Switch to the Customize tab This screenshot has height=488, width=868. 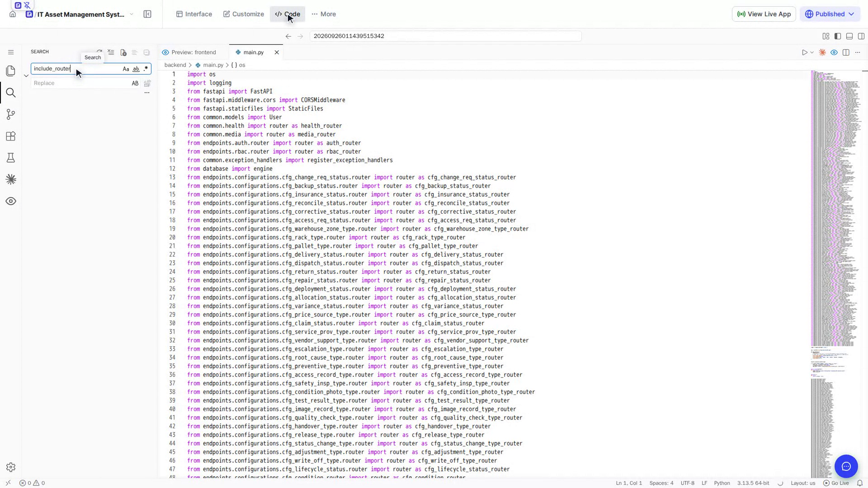[x=244, y=14]
